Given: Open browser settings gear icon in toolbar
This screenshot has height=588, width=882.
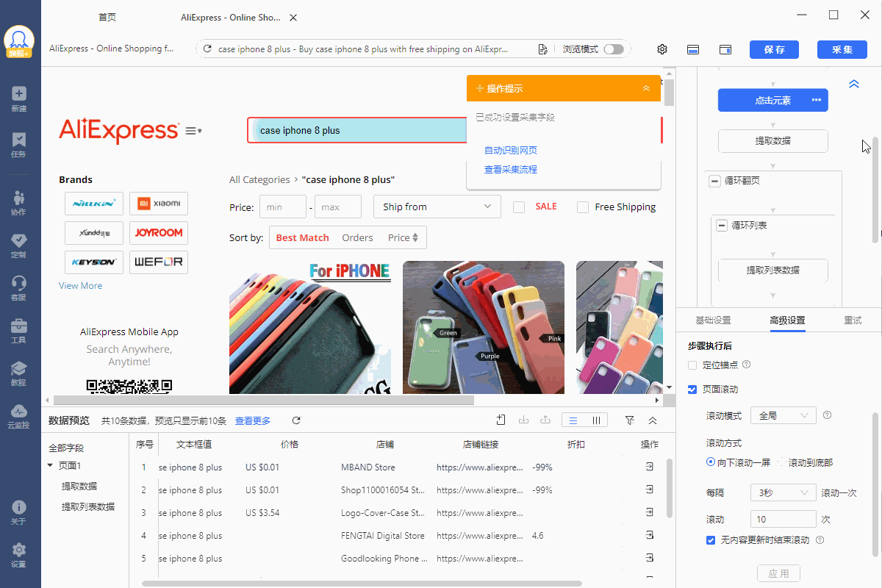Looking at the screenshot, I should coord(662,49).
